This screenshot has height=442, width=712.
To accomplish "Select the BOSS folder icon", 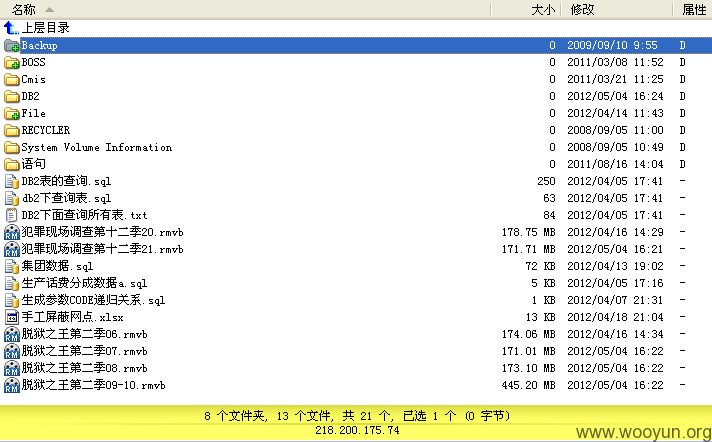I will [11, 63].
